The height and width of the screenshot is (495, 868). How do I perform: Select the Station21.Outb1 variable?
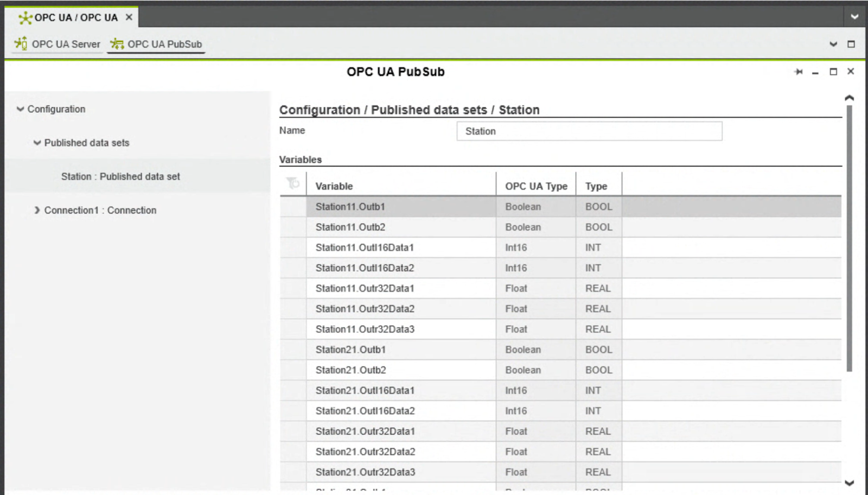coord(350,350)
